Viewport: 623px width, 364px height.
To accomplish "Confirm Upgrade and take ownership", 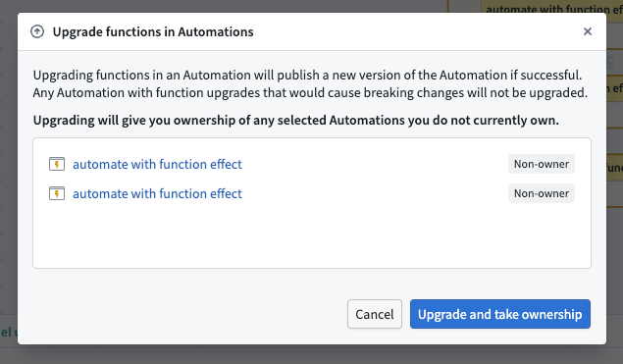I will pyautogui.click(x=499, y=314).
